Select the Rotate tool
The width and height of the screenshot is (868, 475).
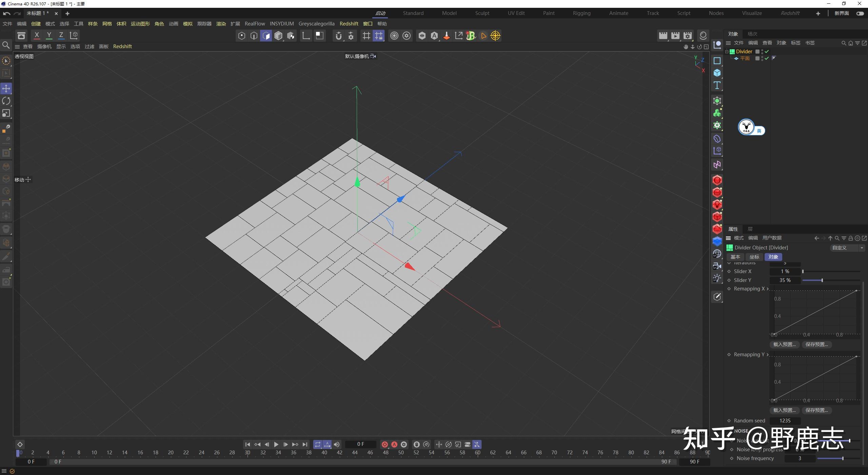click(x=6, y=101)
